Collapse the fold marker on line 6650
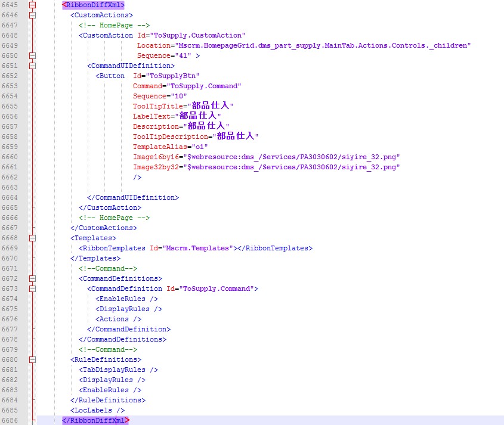 [32, 55]
